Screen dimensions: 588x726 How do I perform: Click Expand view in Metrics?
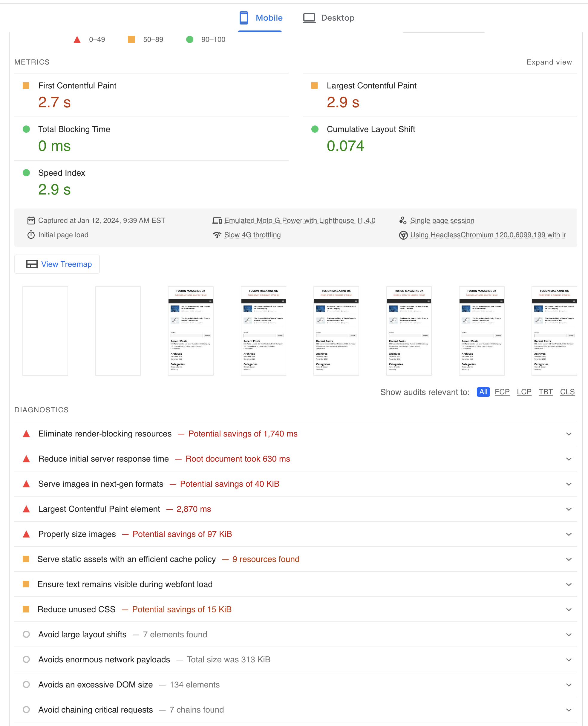549,62
